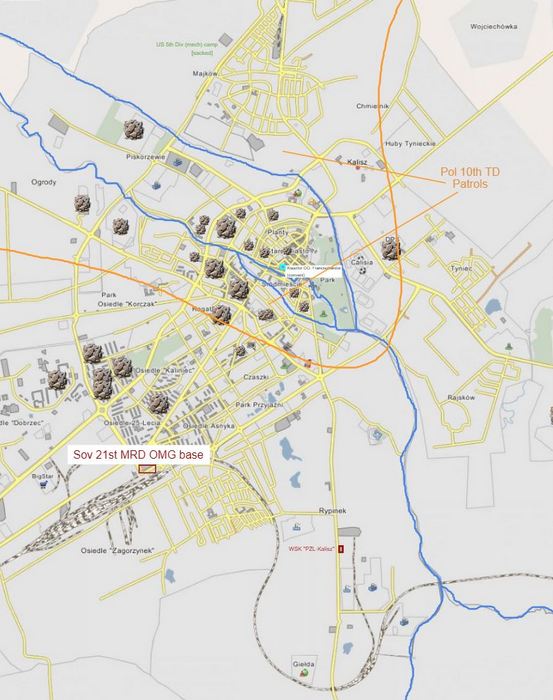Screen dimensions: 553x700
Task: Click the green tree icon south of Tyniec
Action: (508, 346)
